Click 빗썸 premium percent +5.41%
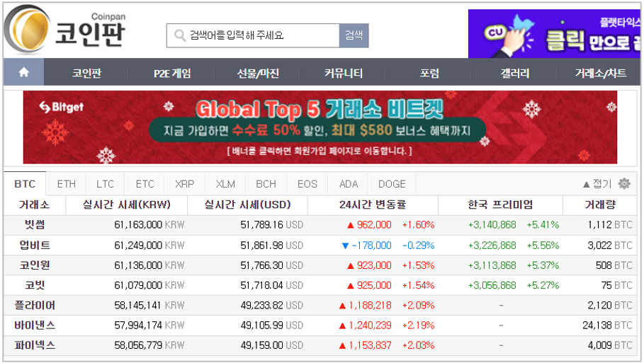Image resolution: width=644 pixels, height=363 pixels. coord(543,225)
